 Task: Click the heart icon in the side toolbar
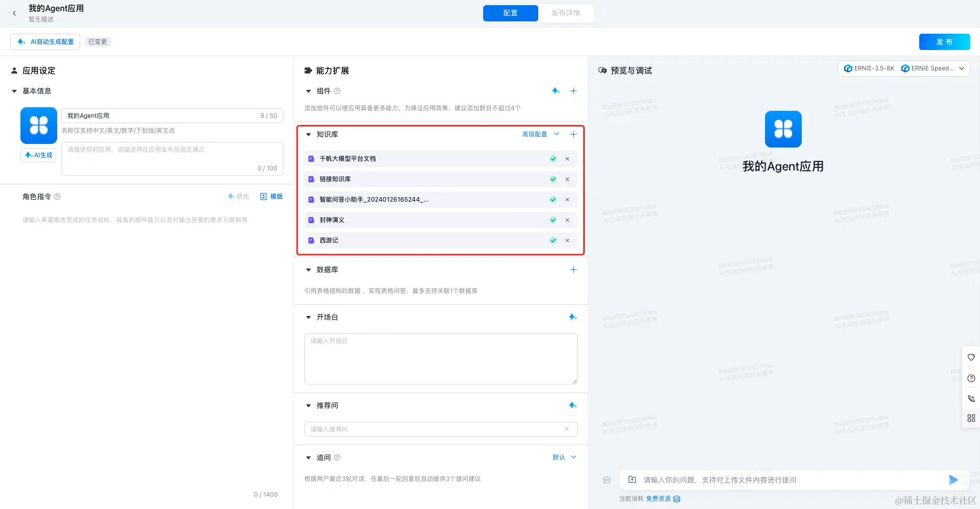[x=971, y=357]
